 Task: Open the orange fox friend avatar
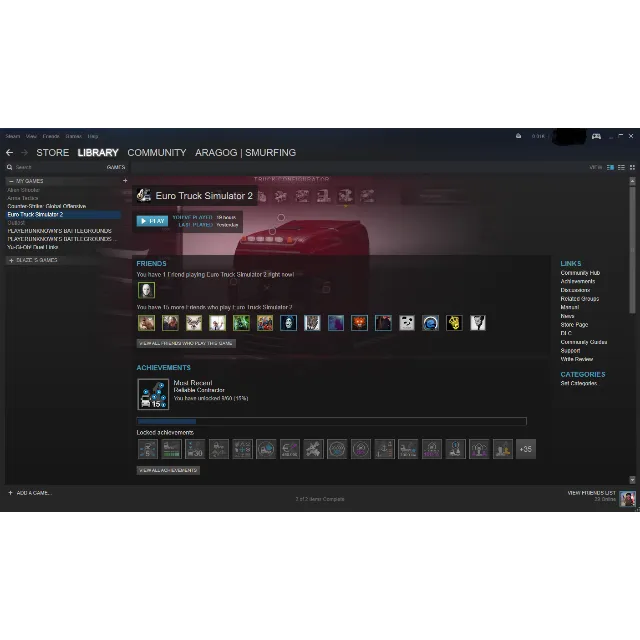click(359, 323)
